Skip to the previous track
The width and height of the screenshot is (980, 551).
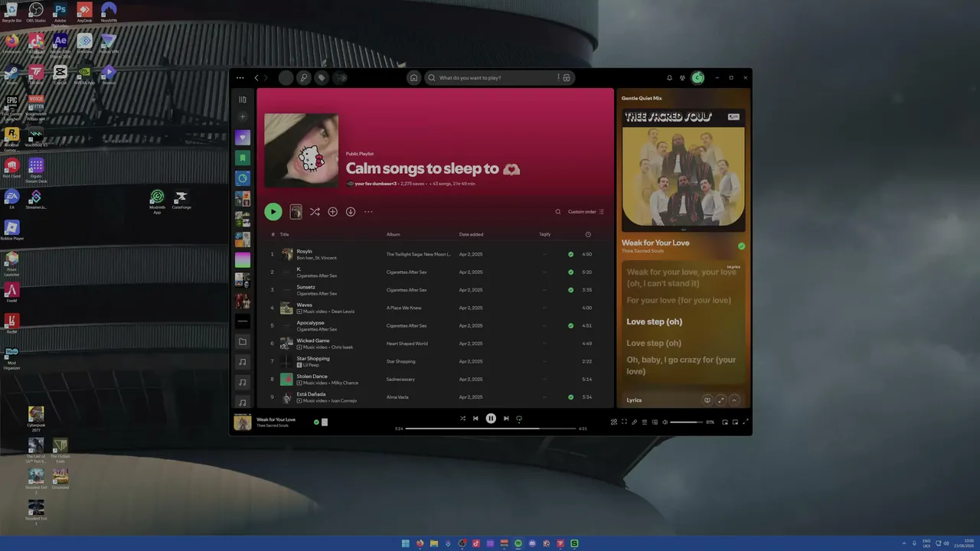[475, 419]
